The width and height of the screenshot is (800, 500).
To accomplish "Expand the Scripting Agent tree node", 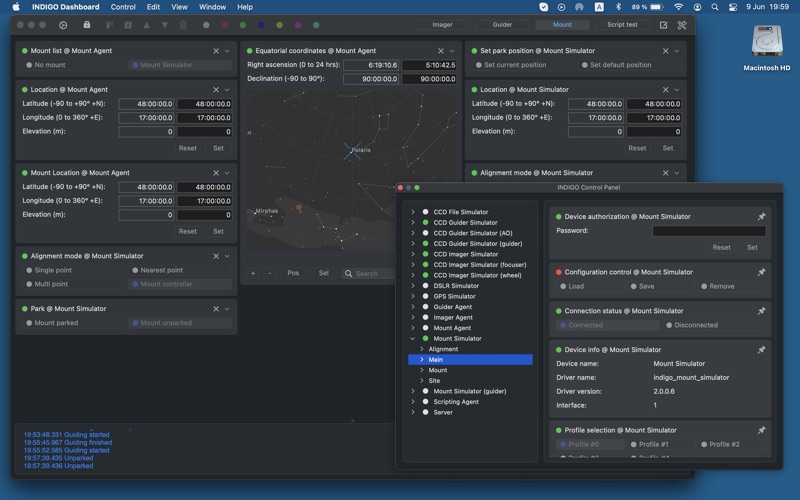I will click(x=413, y=402).
